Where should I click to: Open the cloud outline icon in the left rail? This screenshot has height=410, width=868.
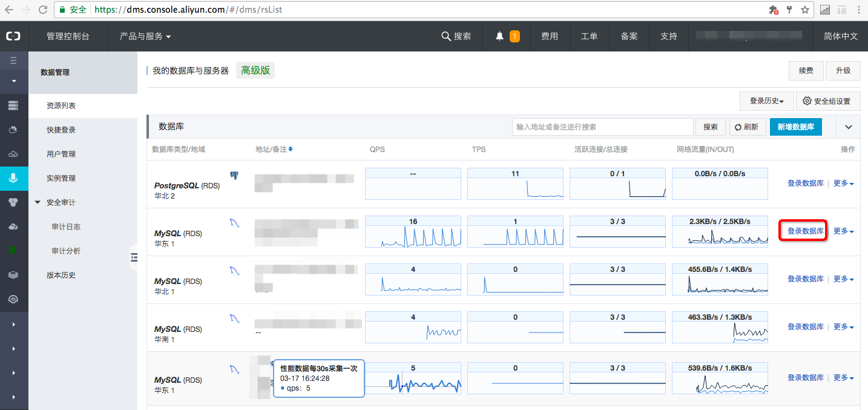13,154
